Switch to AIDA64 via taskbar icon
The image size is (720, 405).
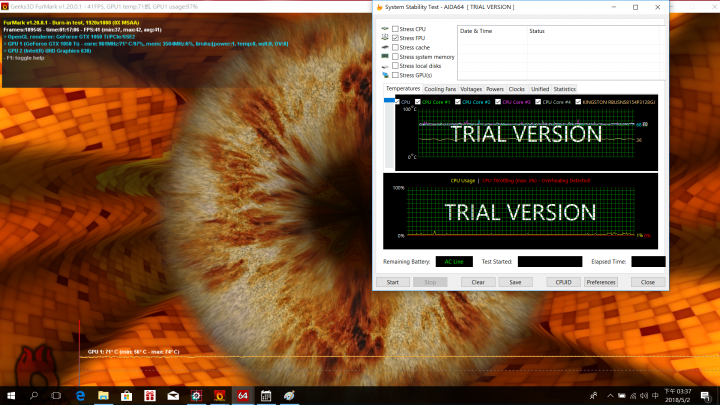pos(242,395)
